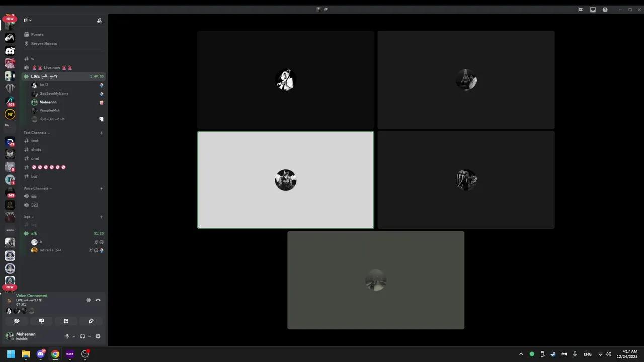644x362 pixels.
Task: Collapse the Text Channels category
Action: pyautogui.click(x=37, y=133)
